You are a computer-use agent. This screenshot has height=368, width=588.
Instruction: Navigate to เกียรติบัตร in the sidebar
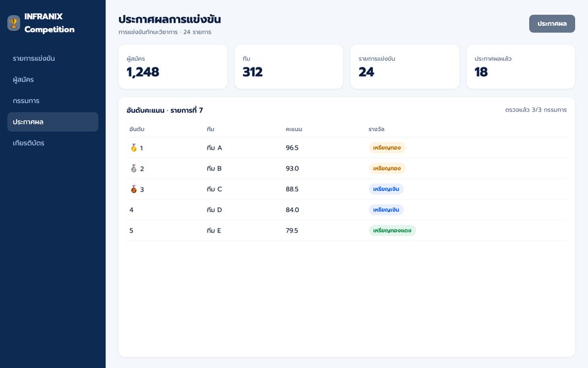pos(53,143)
